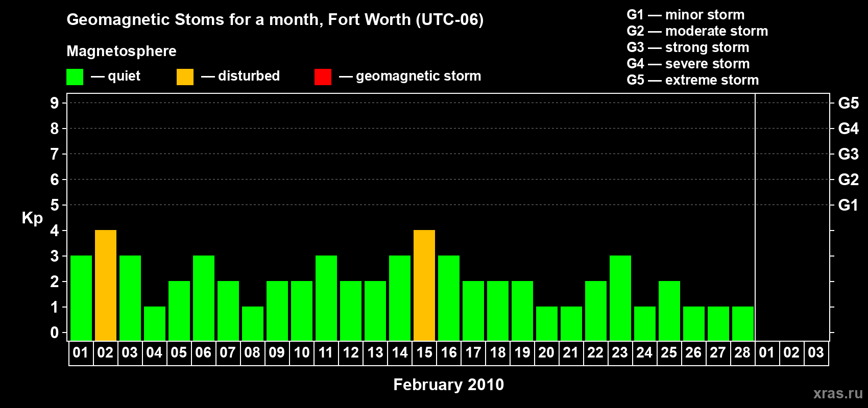Click the green quiet legend swatch
The image size is (868, 408).
click(x=75, y=77)
